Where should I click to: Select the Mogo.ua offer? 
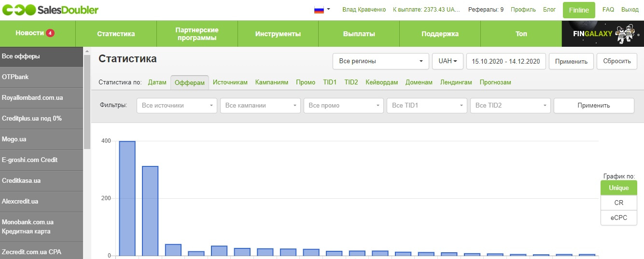point(42,139)
